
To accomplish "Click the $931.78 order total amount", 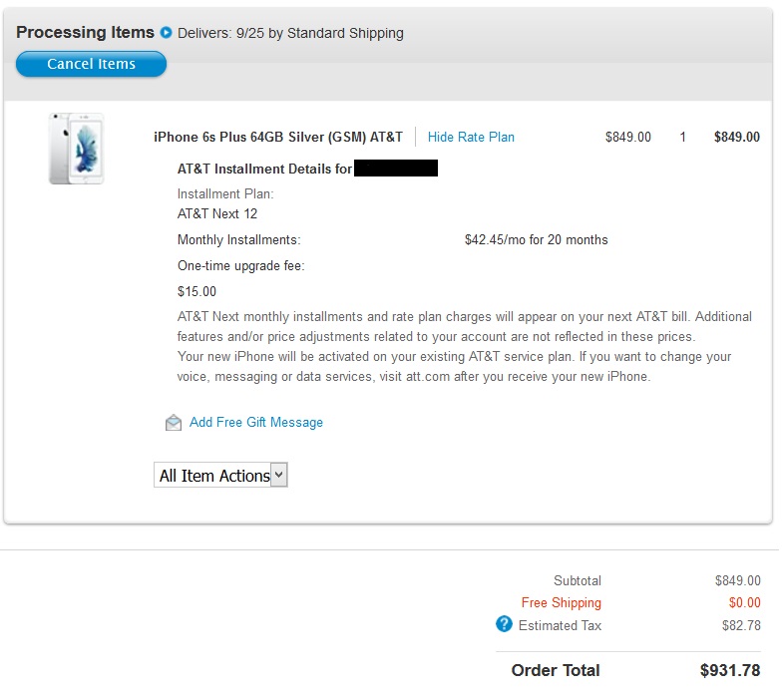I will [x=730, y=670].
